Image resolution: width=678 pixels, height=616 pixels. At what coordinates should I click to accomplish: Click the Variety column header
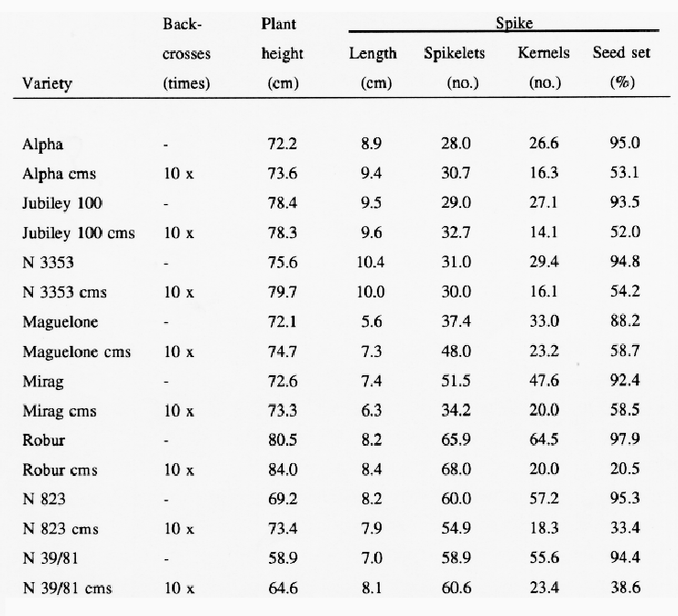[48, 83]
